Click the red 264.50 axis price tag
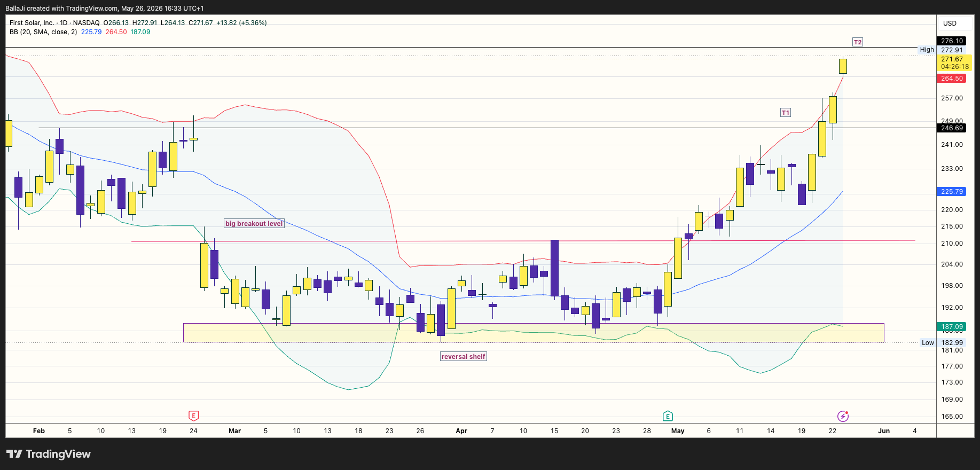This screenshot has width=980, height=470. [952, 79]
